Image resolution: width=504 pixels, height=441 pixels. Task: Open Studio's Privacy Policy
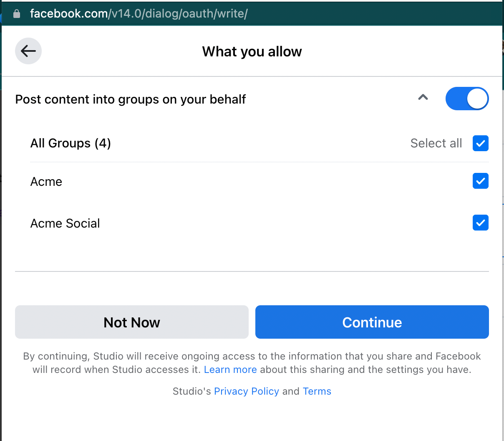point(246,391)
